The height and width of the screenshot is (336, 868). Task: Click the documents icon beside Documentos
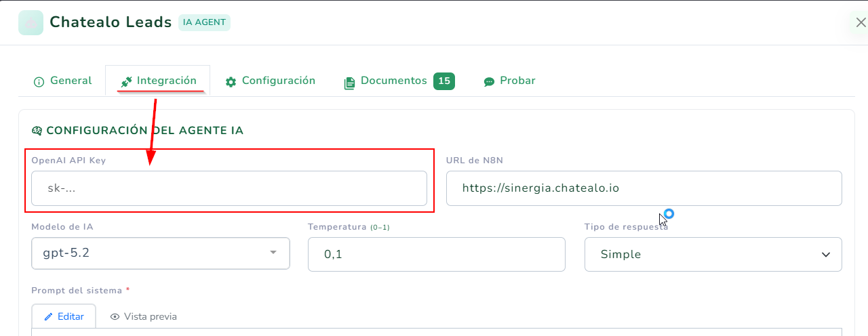[349, 83]
